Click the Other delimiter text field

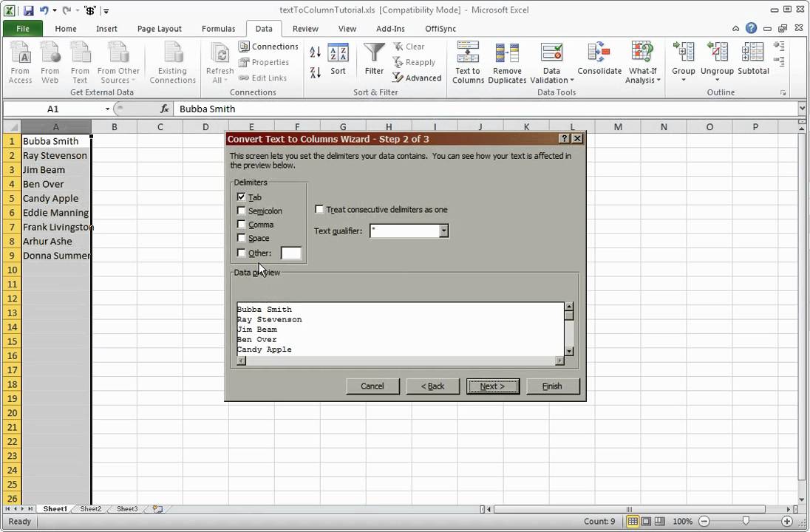click(x=291, y=253)
